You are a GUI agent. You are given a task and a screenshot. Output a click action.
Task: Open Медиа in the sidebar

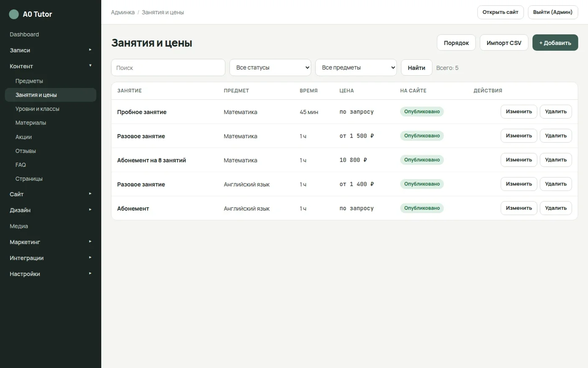click(50, 226)
